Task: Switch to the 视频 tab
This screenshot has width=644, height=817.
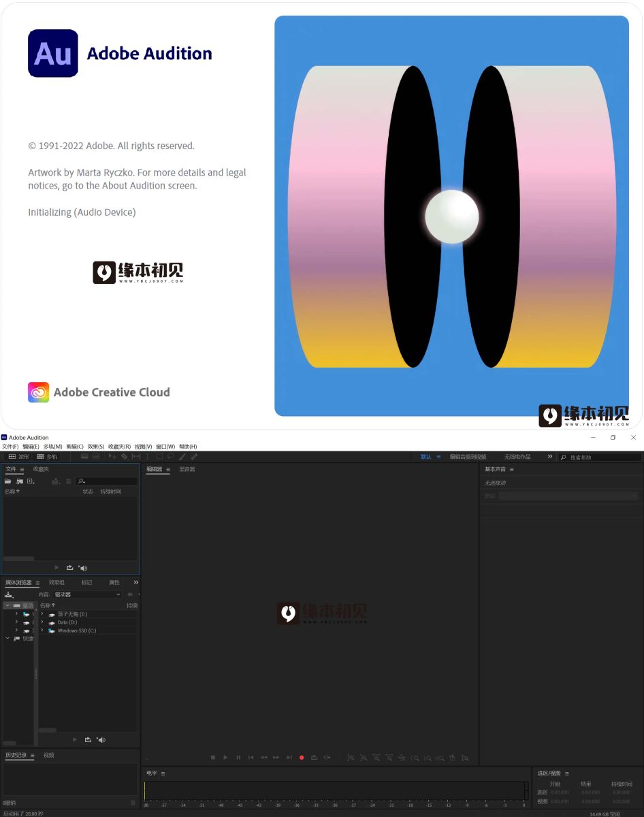Action: (49, 755)
